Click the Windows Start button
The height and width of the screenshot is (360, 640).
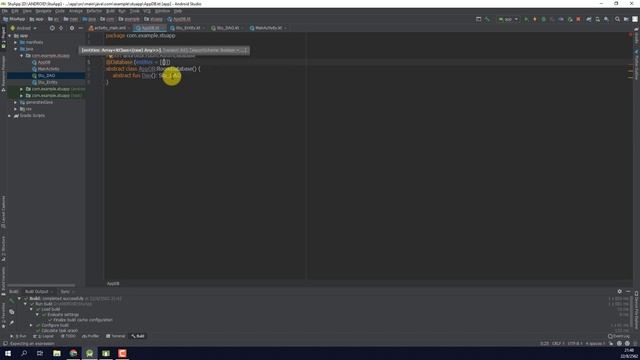tap(8, 353)
